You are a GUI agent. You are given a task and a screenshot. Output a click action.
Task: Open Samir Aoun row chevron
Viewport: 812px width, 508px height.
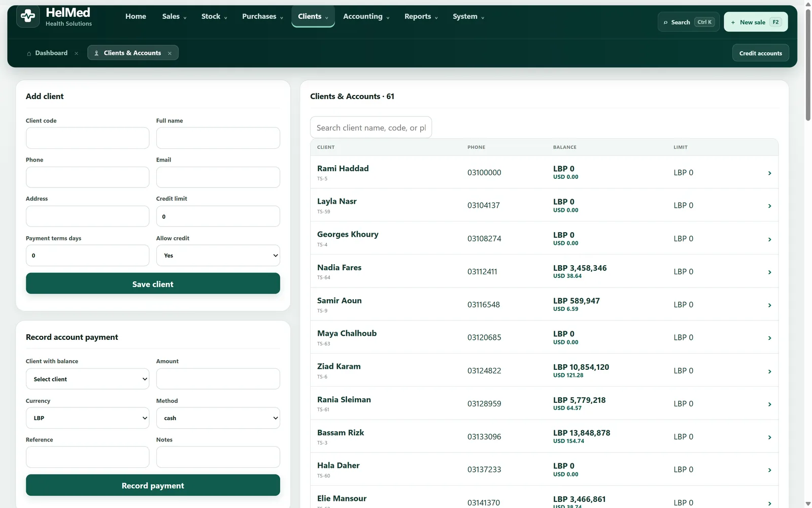769,305
